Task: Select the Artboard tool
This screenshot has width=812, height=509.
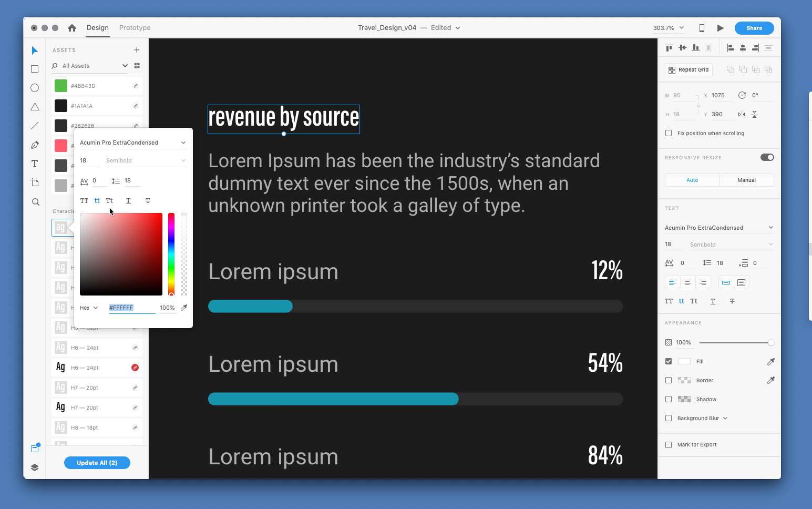Action: [35, 182]
